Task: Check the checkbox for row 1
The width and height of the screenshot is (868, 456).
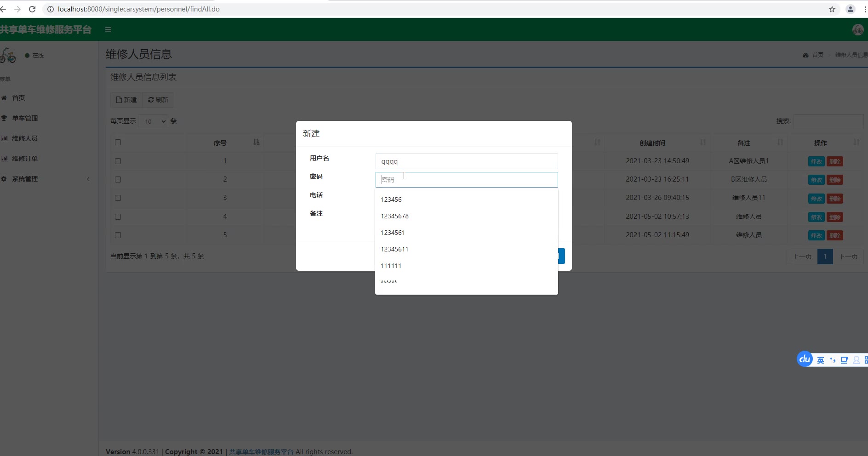Action: click(118, 161)
